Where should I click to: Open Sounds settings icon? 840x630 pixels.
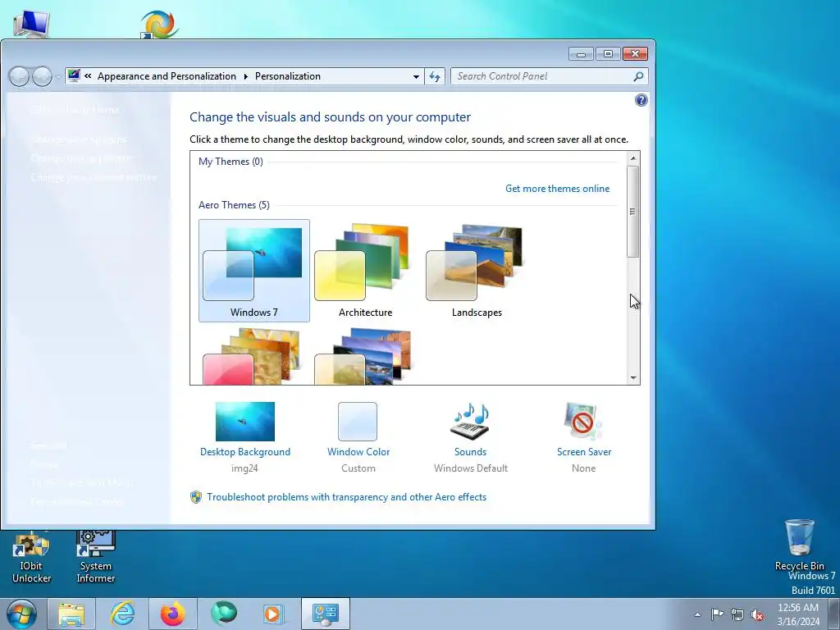(x=470, y=422)
